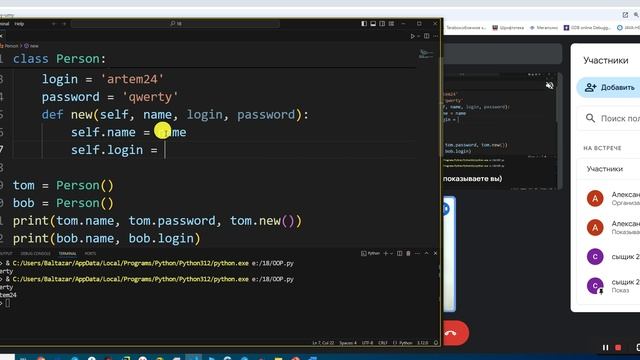Open GDB online Debugger bookmark
640x360 pixels.
point(587,28)
